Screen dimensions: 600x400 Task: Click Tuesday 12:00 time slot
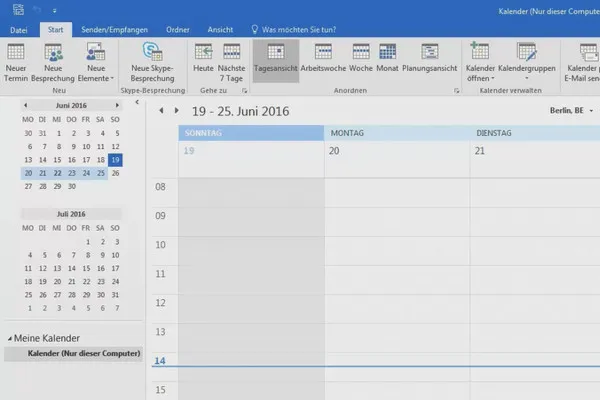pyautogui.click(x=535, y=309)
